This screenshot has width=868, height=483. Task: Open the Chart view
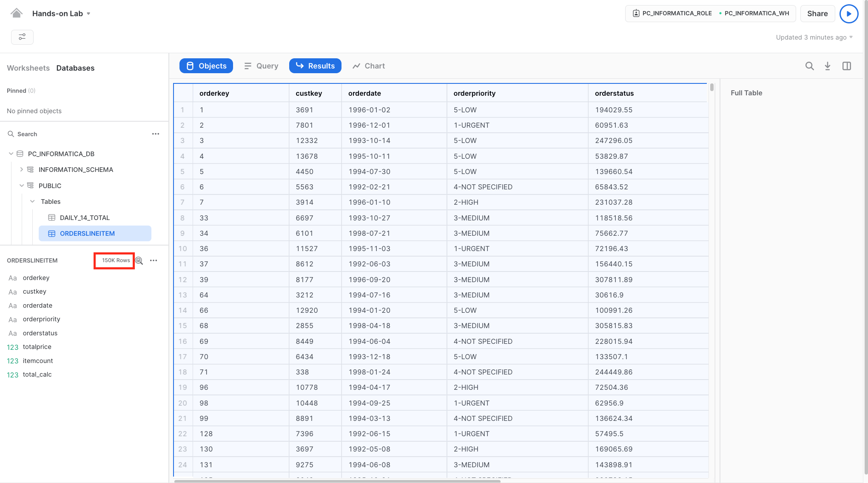tap(369, 66)
